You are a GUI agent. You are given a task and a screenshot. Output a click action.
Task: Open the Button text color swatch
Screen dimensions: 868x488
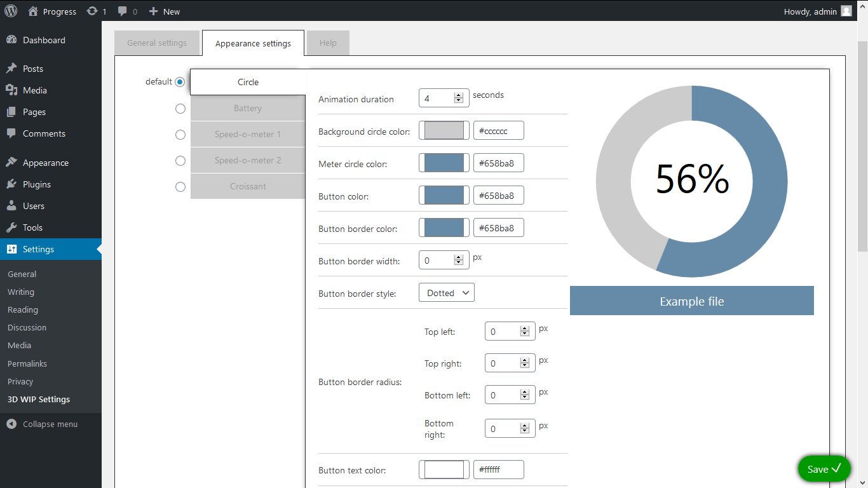coord(444,470)
